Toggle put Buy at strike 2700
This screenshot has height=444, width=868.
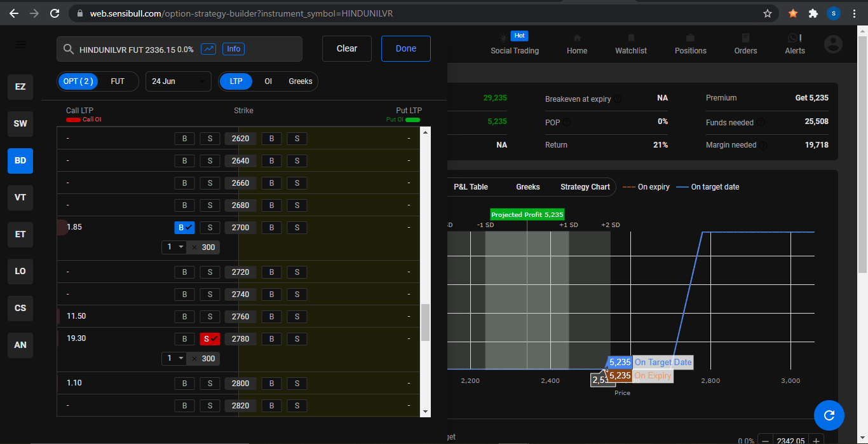(x=271, y=228)
